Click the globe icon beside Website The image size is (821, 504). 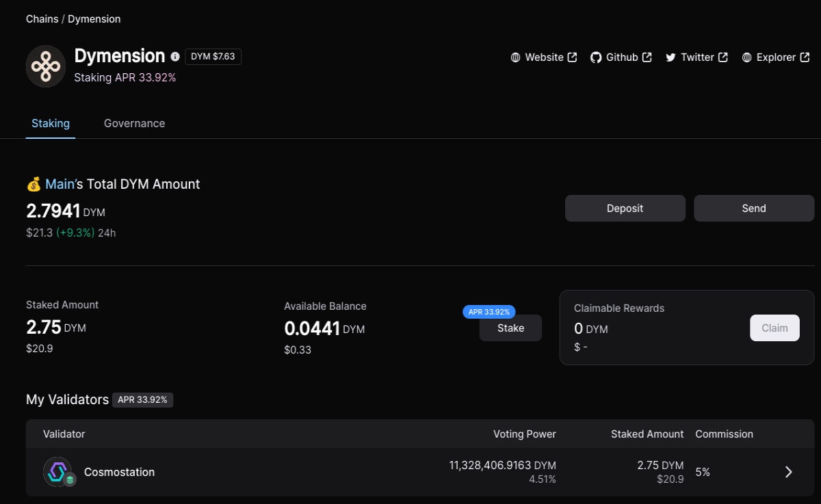tap(516, 57)
